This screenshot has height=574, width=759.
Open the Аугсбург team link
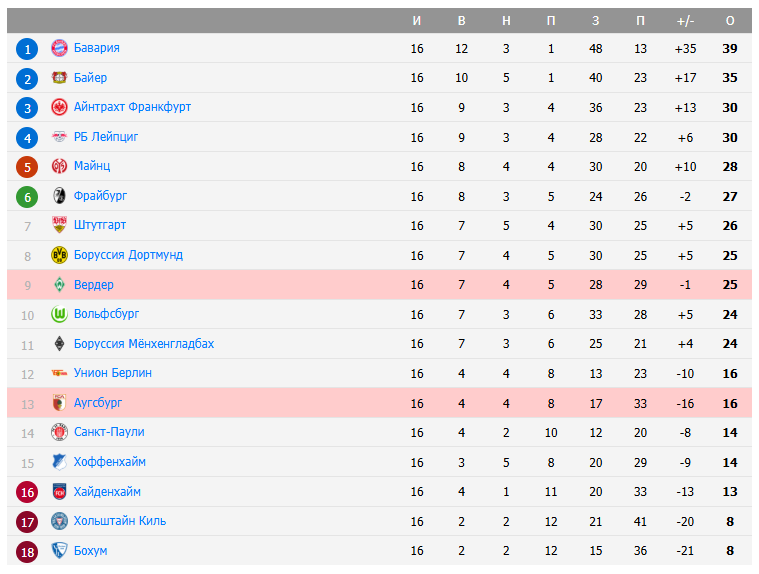[x=98, y=403]
